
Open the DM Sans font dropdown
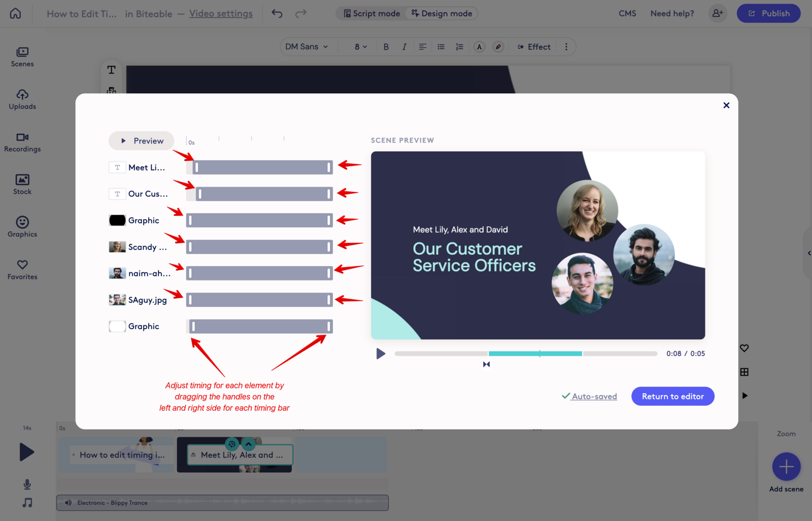point(307,47)
